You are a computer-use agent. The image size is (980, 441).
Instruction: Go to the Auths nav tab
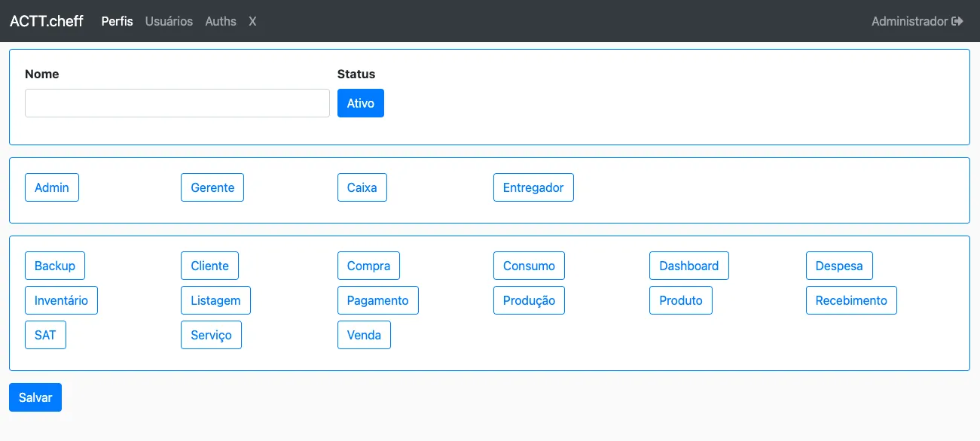click(221, 21)
